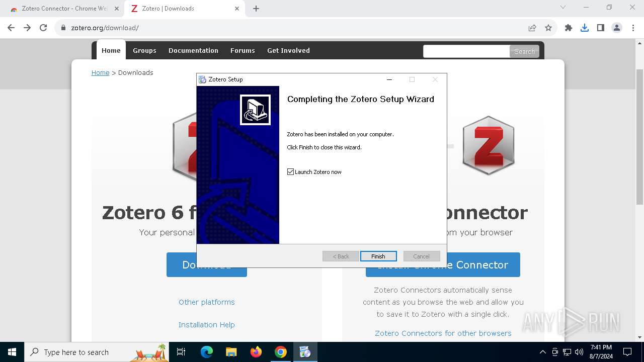Click Finish in Zotero Setup wizard
The height and width of the screenshot is (362, 644).
[378, 256]
